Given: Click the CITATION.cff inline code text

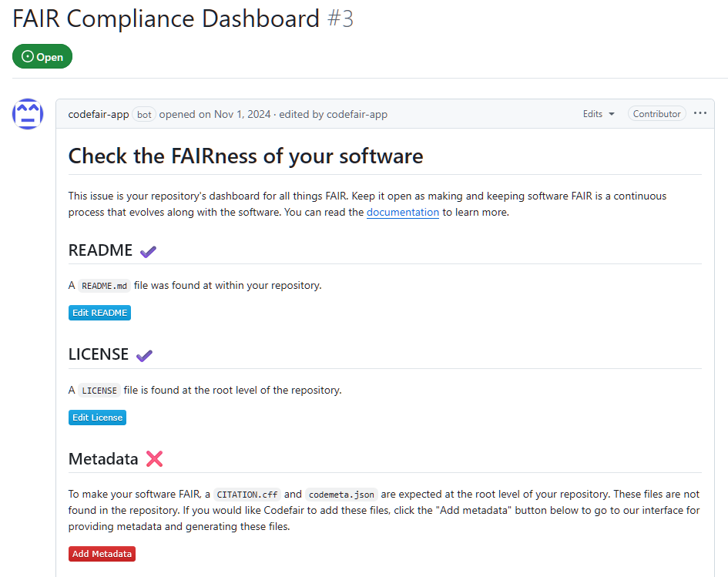Looking at the screenshot, I should (247, 495).
